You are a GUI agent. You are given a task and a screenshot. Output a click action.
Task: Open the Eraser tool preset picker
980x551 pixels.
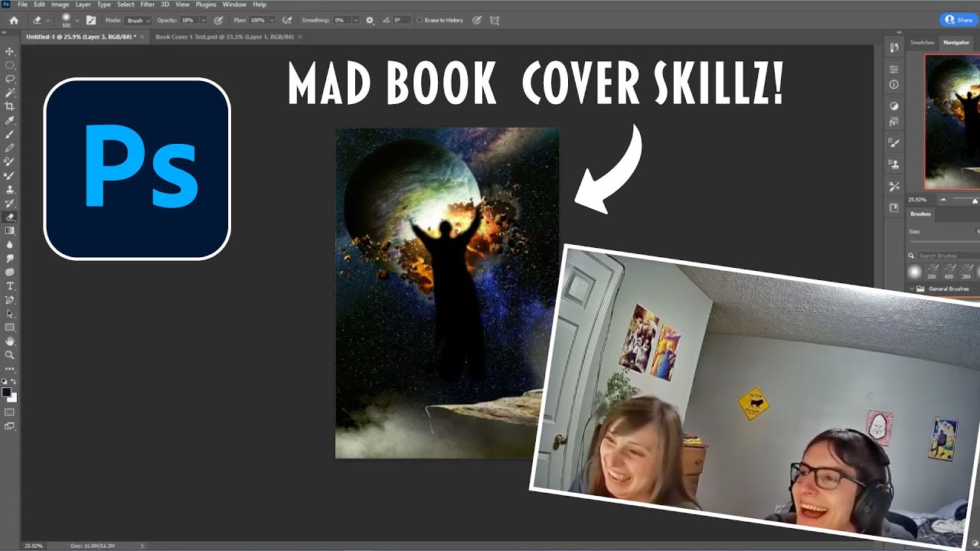tap(41, 20)
